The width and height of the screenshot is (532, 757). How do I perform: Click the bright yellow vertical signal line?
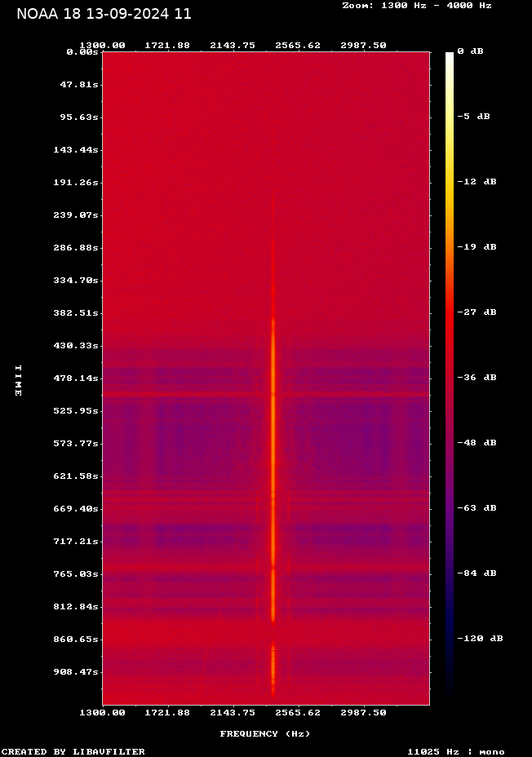click(x=273, y=473)
